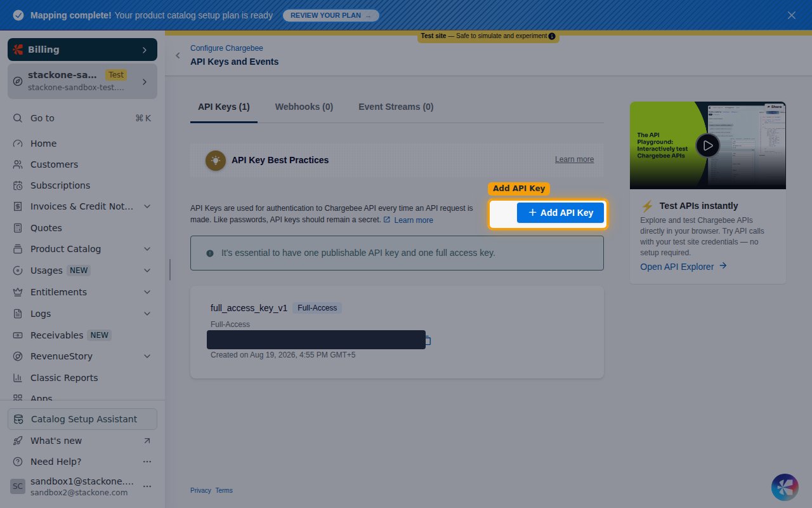Click the SC user avatar
812x508 pixels.
(18, 486)
